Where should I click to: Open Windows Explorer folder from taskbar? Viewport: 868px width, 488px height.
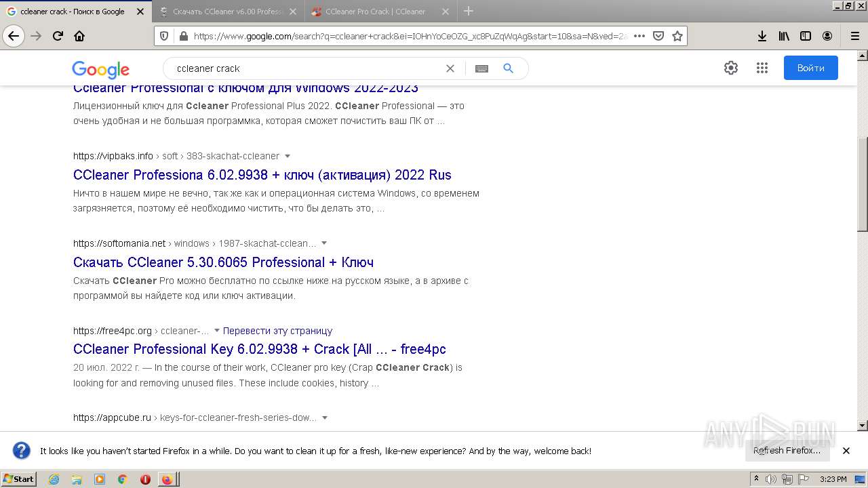(x=77, y=479)
